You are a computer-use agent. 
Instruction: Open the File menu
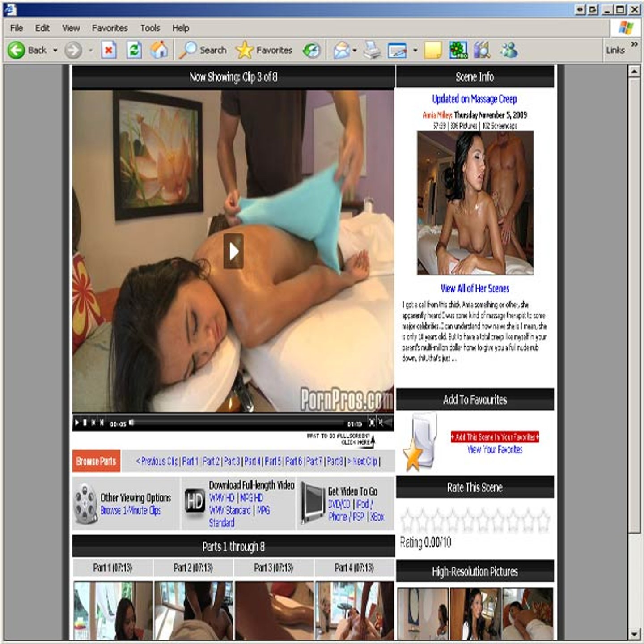tap(17, 28)
